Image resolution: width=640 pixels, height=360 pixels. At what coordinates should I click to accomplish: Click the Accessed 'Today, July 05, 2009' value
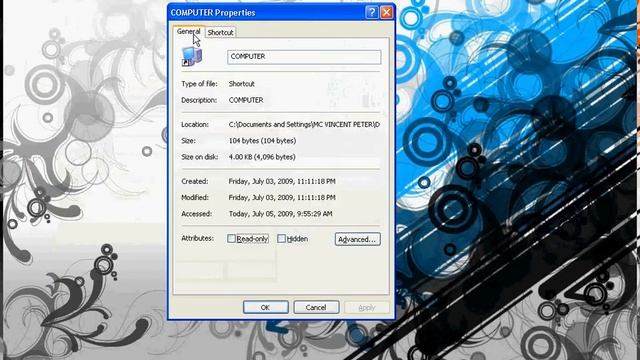coord(280,214)
